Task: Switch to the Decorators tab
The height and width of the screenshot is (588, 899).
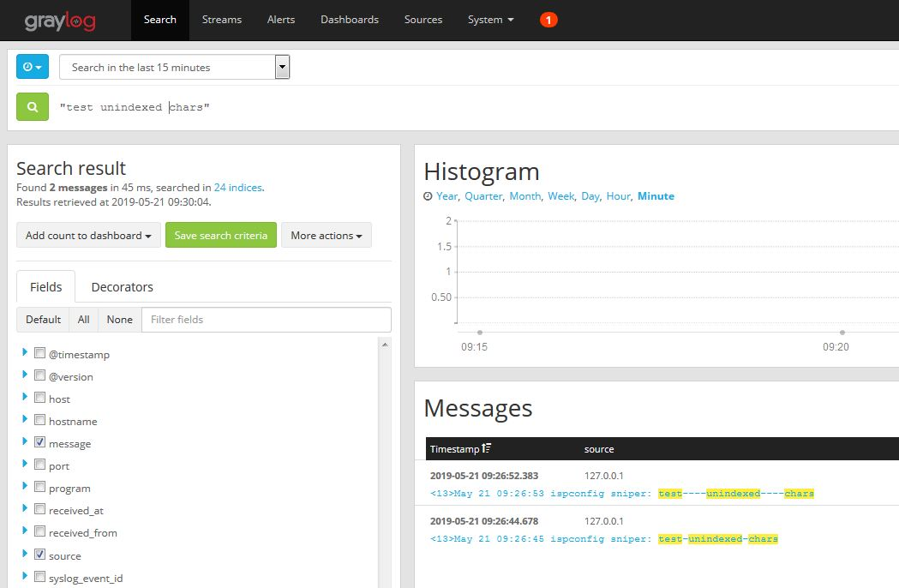Action: 122,286
